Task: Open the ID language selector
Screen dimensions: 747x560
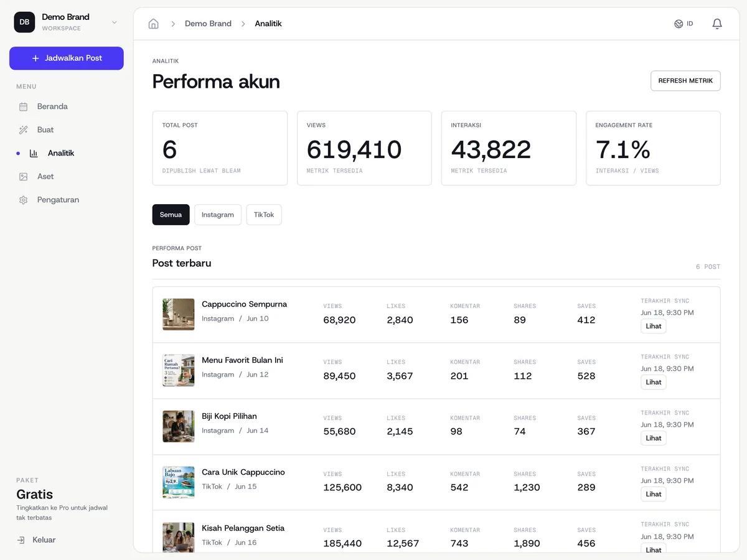Action: (684, 24)
